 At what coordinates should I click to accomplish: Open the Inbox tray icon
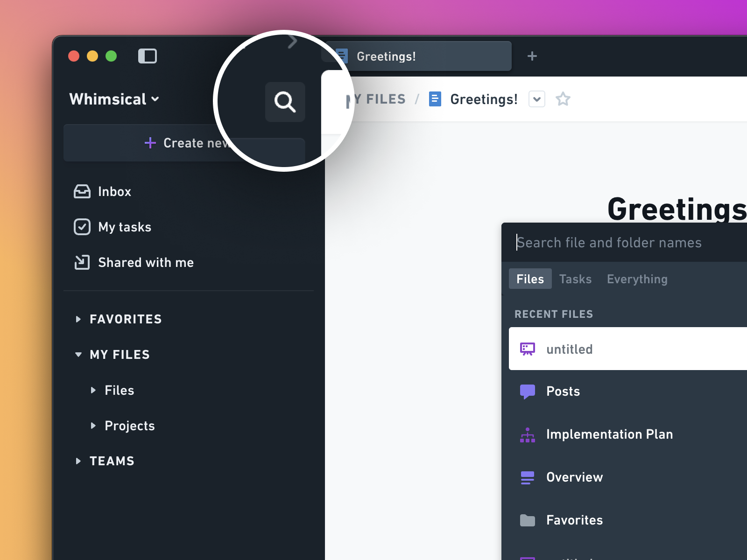pyautogui.click(x=82, y=191)
